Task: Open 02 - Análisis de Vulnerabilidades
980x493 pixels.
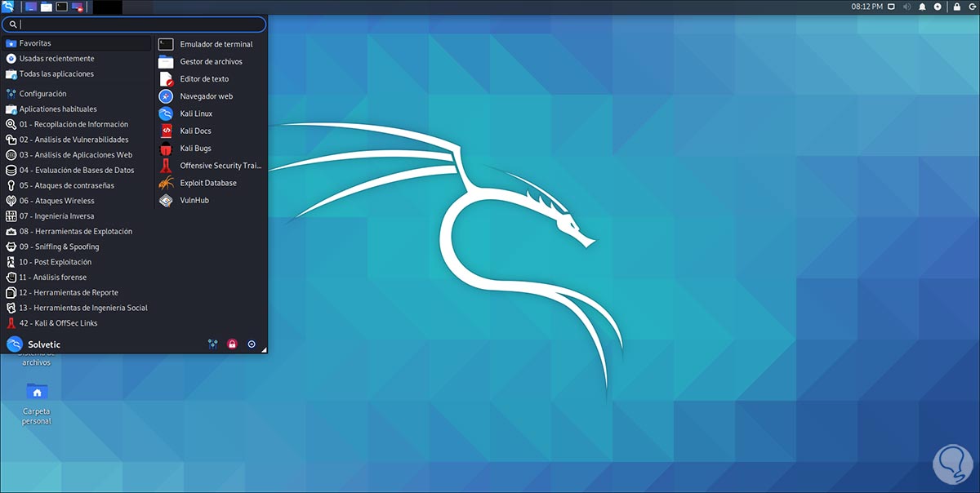Action: point(78,140)
